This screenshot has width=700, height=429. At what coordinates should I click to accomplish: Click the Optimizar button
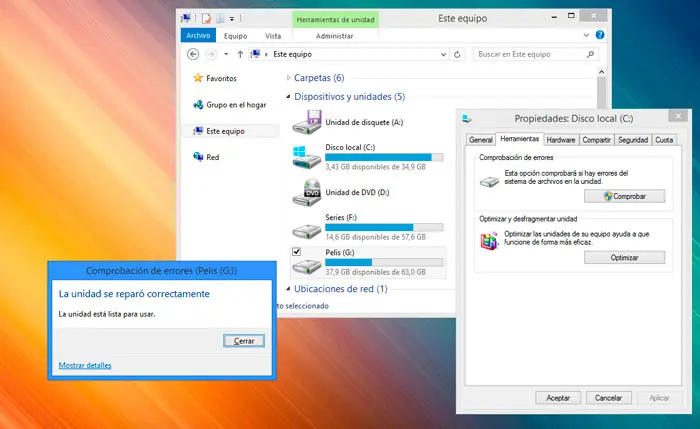(624, 257)
